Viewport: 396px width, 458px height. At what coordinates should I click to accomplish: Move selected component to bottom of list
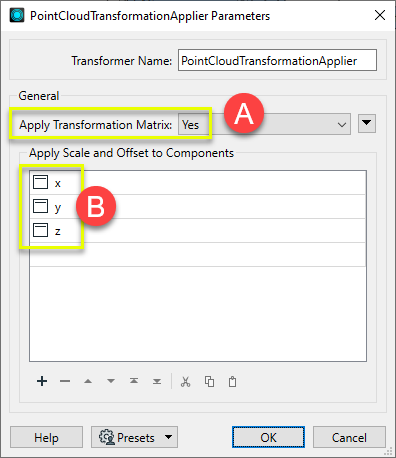(157, 381)
